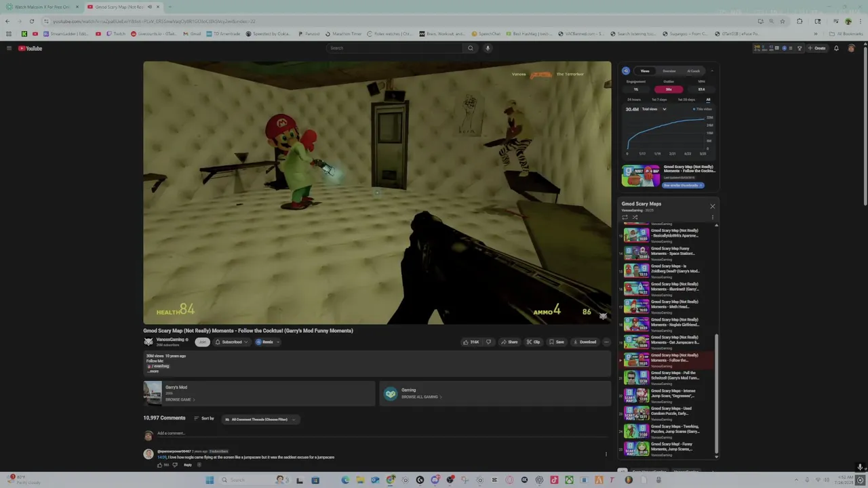Expand the Remix button dropdown arrow

278,342
